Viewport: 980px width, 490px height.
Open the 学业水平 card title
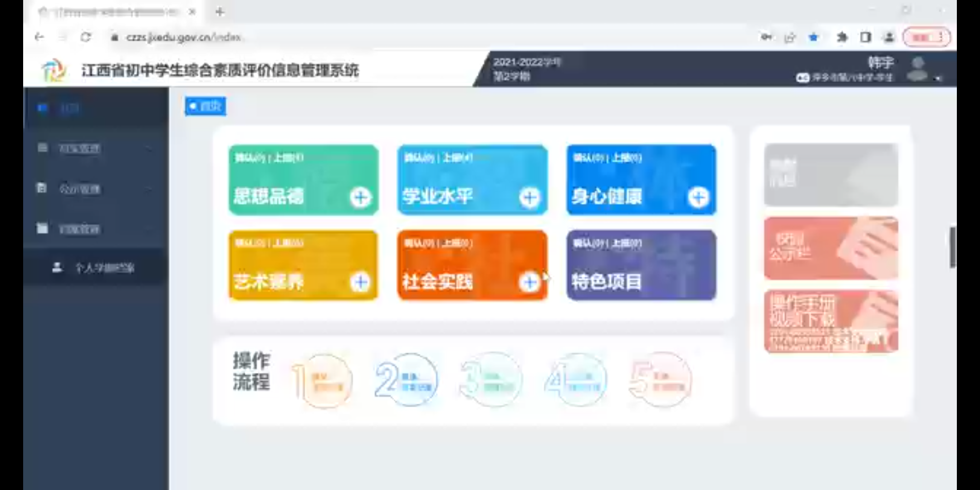coord(437,196)
